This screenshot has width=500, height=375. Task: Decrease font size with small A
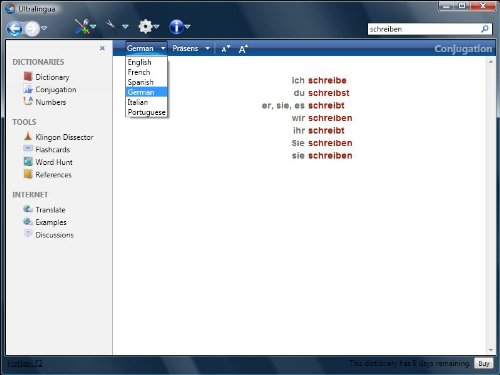tap(226, 49)
